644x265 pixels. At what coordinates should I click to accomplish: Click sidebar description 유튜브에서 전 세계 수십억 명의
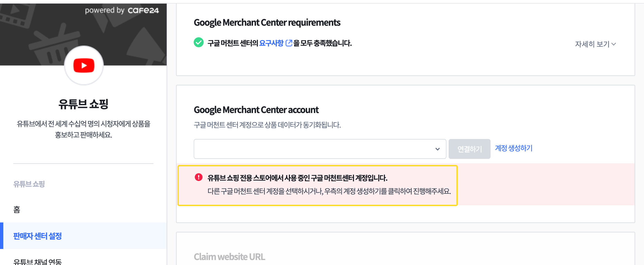point(84,129)
